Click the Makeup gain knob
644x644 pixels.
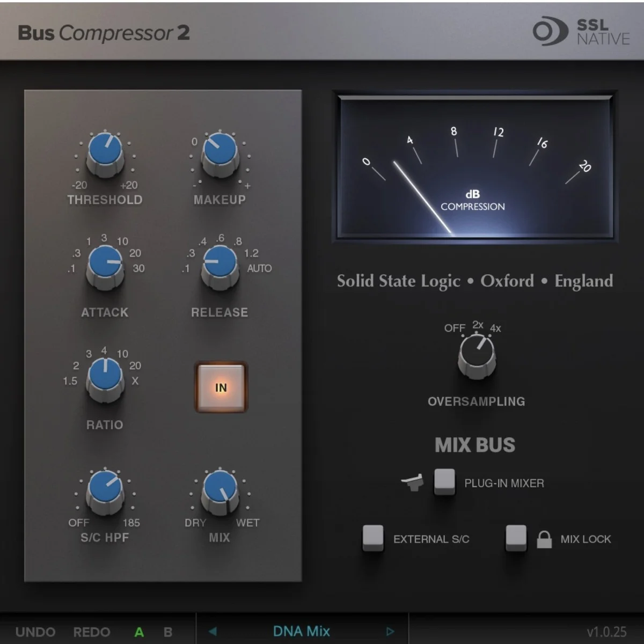[219, 154]
